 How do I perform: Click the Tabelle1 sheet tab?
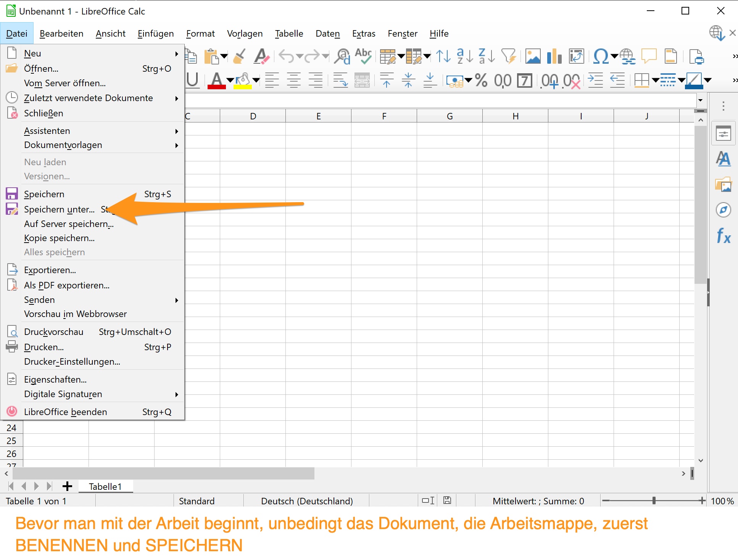(x=105, y=486)
